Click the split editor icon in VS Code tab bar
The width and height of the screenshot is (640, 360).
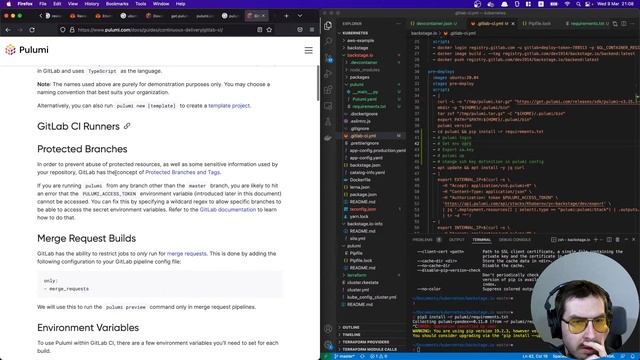coord(624,24)
